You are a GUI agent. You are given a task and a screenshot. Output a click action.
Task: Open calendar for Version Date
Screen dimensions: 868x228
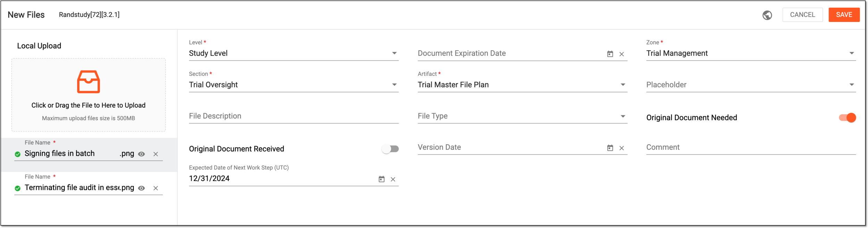coord(610,148)
